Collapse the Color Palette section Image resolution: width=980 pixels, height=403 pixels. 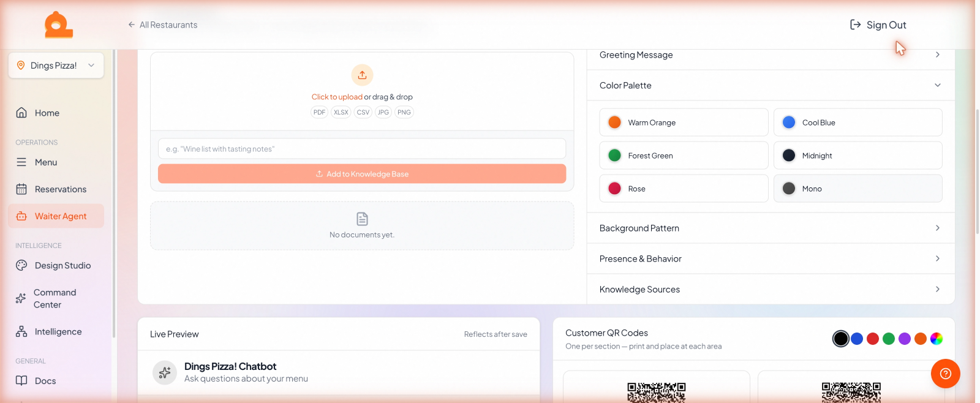point(771,85)
